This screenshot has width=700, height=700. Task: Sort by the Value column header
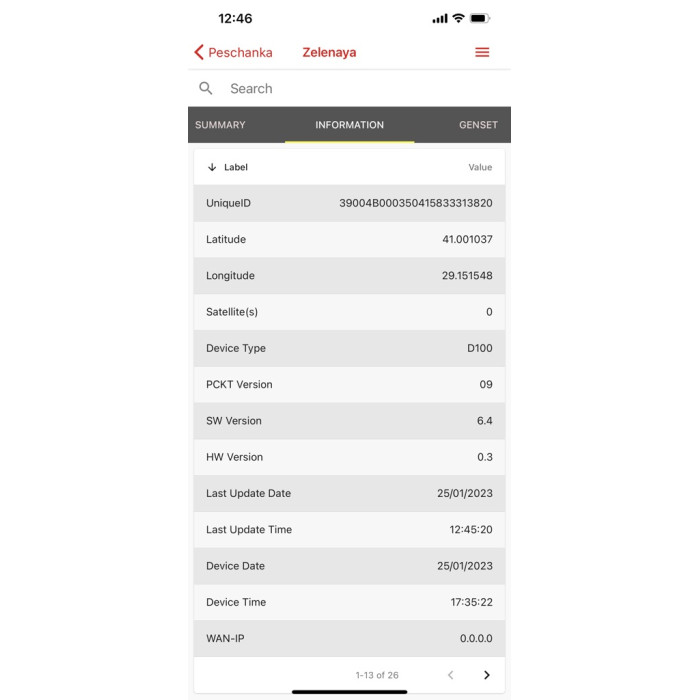pos(480,167)
